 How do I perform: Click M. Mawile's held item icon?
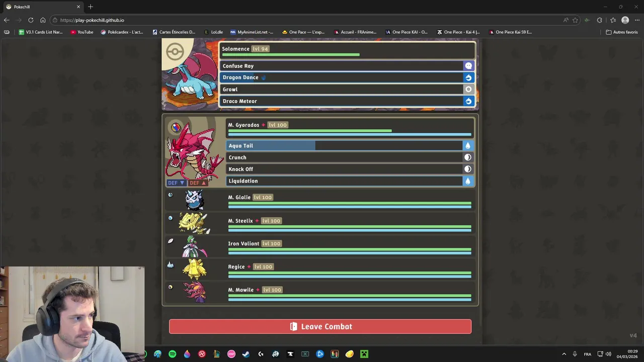[x=170, y=288]
